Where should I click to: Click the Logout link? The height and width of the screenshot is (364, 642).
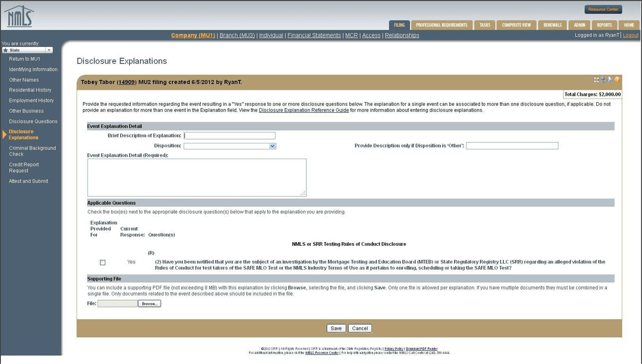pyautogui.click(x=630, y=35)
